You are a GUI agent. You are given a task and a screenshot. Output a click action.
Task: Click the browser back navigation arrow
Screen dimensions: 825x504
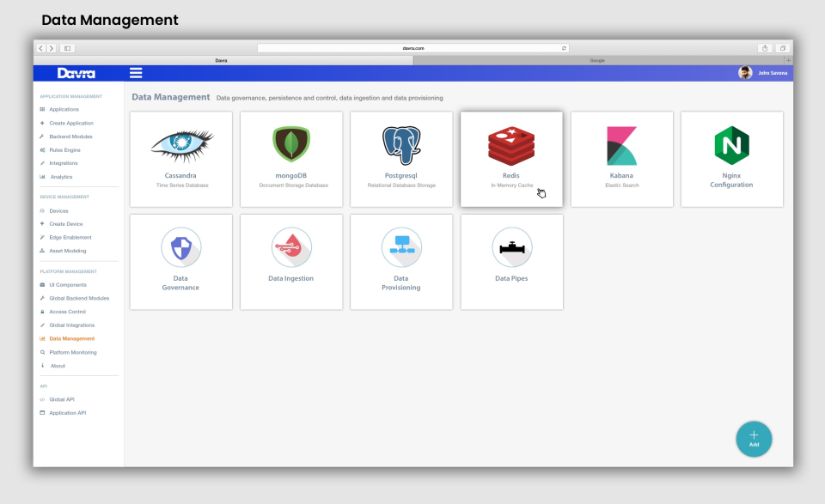point(40,48)
